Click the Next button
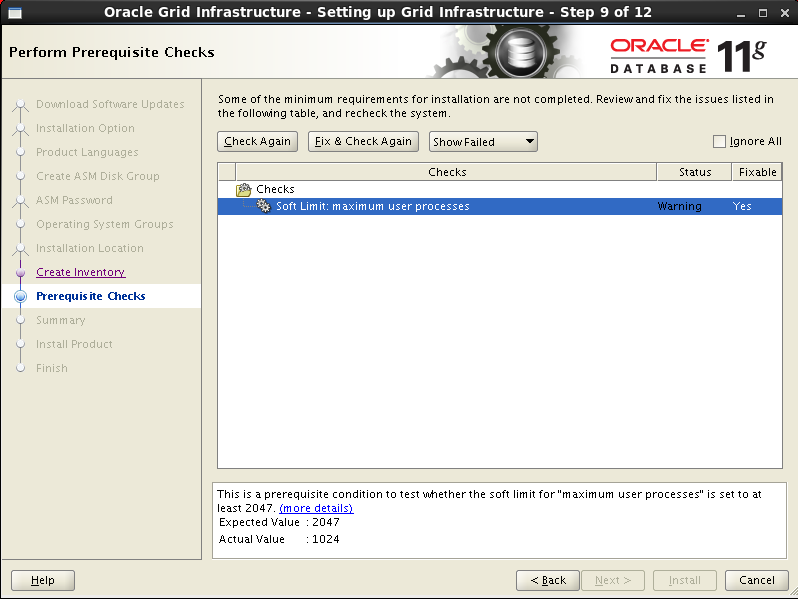Viewport: 798px width, 599px height. pos(613,580)
